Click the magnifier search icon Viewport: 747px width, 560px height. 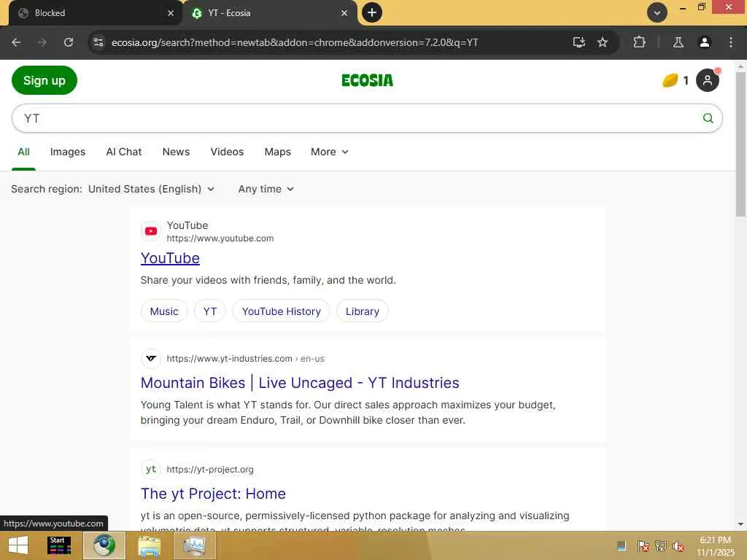[x=708, y=118]
